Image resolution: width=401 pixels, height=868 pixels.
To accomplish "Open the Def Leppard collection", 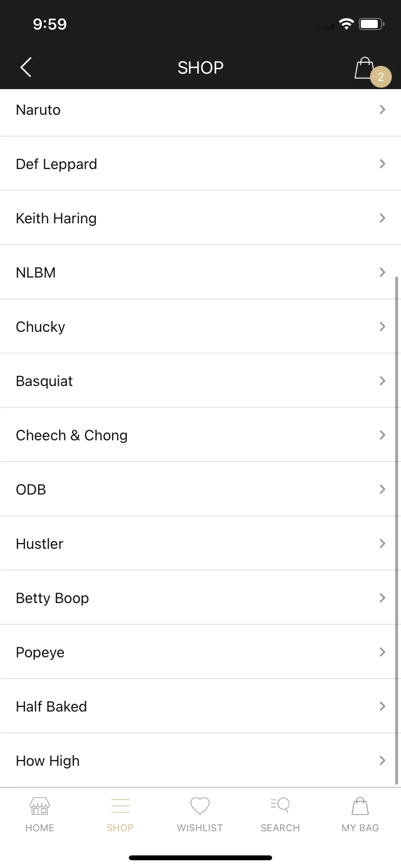I will pos(200,164).
